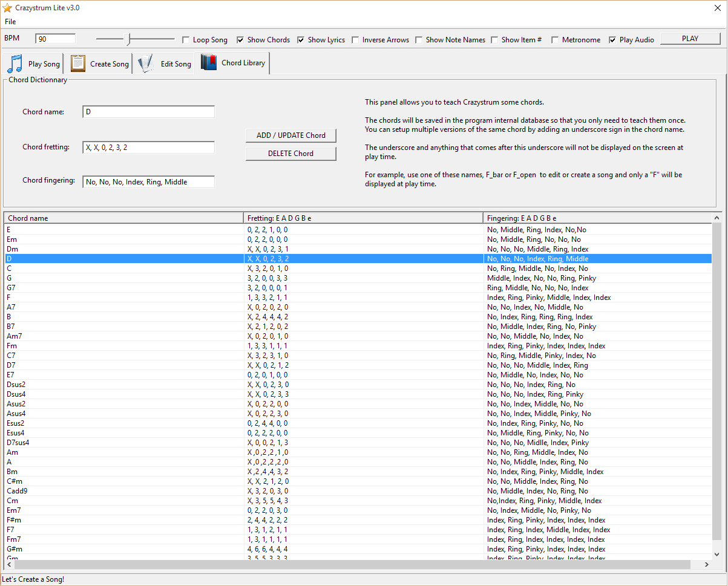Check the Show Item # box
The width and height of the screenshot is (728, 586).
point(495,40)
